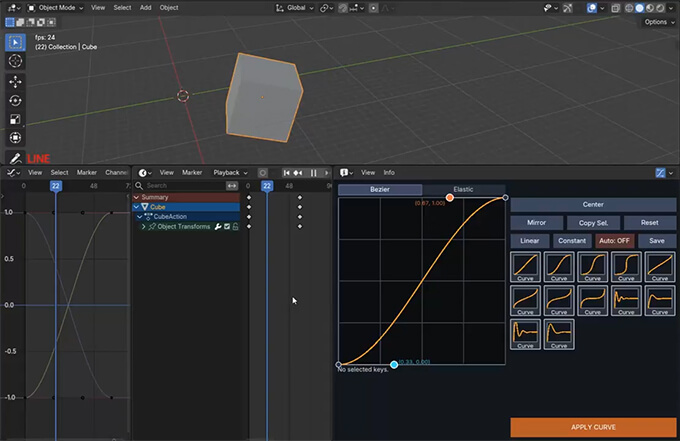Toggle the lock on Object Transforms channel
The image size is (680, 441).
coord(235,227)
